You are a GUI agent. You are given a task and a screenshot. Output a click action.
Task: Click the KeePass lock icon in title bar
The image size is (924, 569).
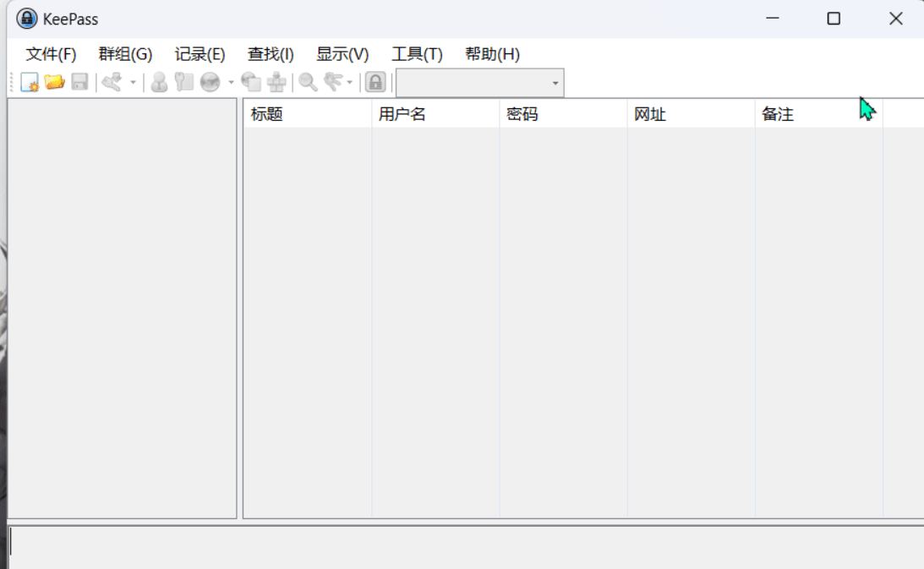[x=26, y=19]
